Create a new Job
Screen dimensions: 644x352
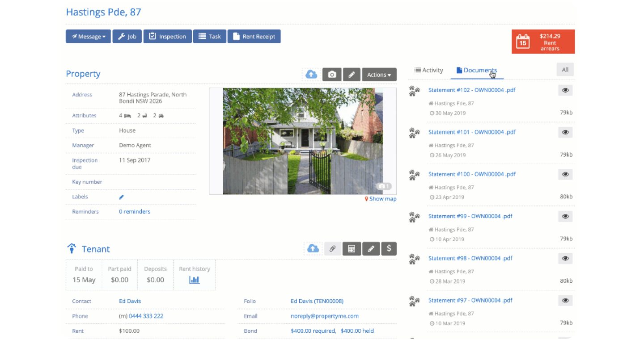tap(127, 37)
